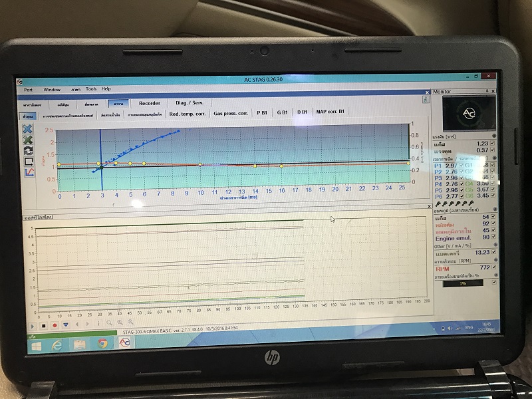Collapse the RPM section header in Monitor
The width and height of the screenshot is (532, 399).
pos(493,259)
